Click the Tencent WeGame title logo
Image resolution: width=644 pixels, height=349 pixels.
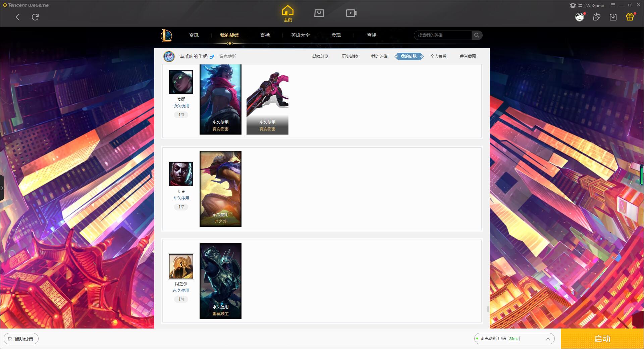tap(26, 5)
